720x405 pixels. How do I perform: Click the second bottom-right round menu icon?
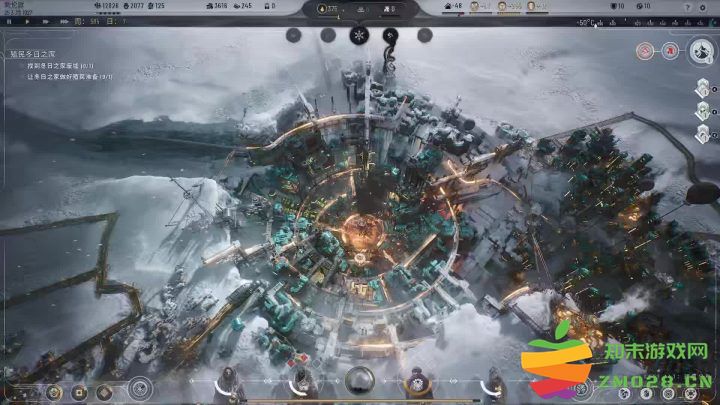pos(646,394)
